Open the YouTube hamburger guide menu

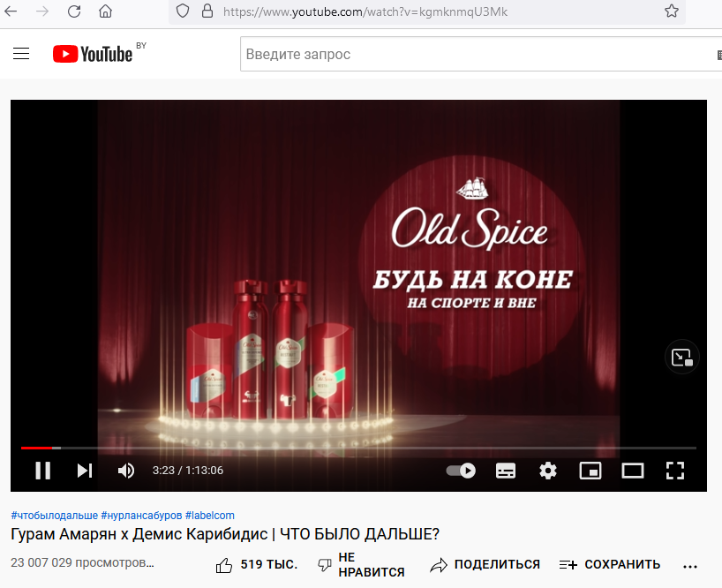tap(21, 54)
